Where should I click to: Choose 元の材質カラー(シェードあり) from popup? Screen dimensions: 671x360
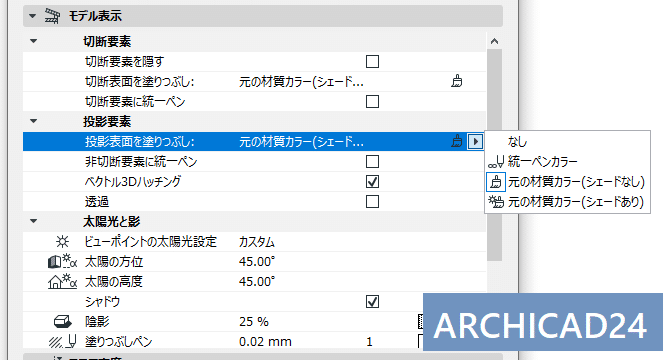coord(567,202)
